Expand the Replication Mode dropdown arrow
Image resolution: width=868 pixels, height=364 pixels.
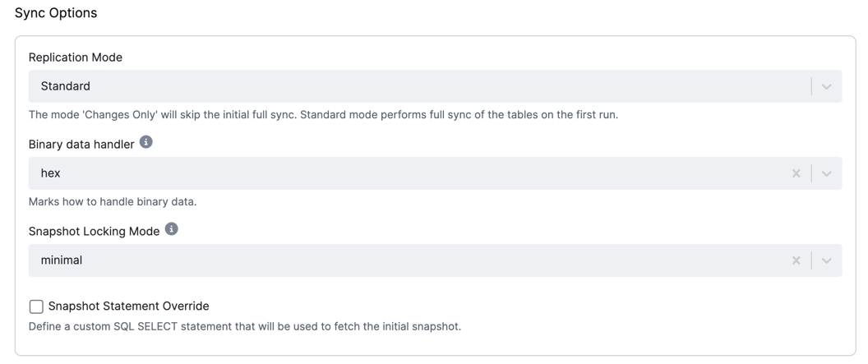[x=826, y=86]
